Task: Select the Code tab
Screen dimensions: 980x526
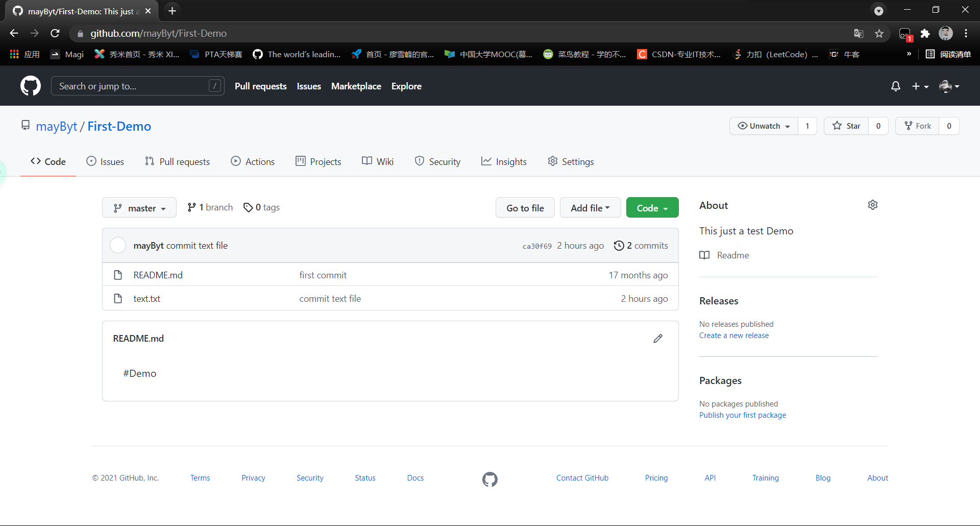Action: coord(48,161)
